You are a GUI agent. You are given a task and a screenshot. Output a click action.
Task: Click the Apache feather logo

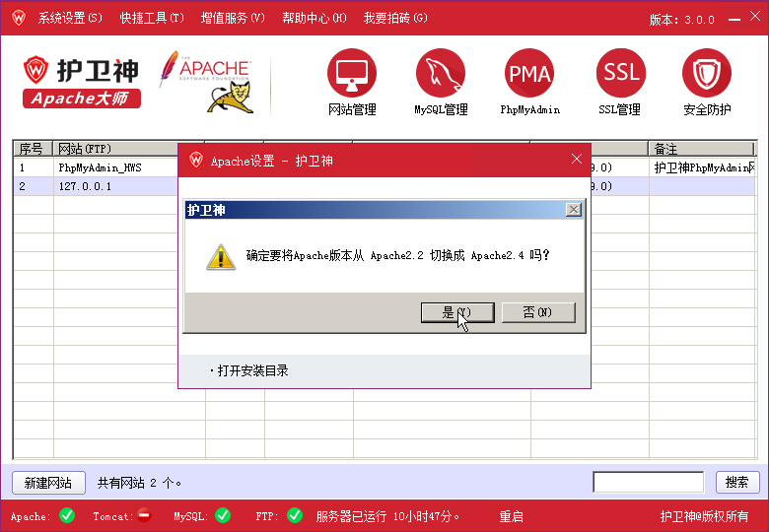(x=204, y=69)
